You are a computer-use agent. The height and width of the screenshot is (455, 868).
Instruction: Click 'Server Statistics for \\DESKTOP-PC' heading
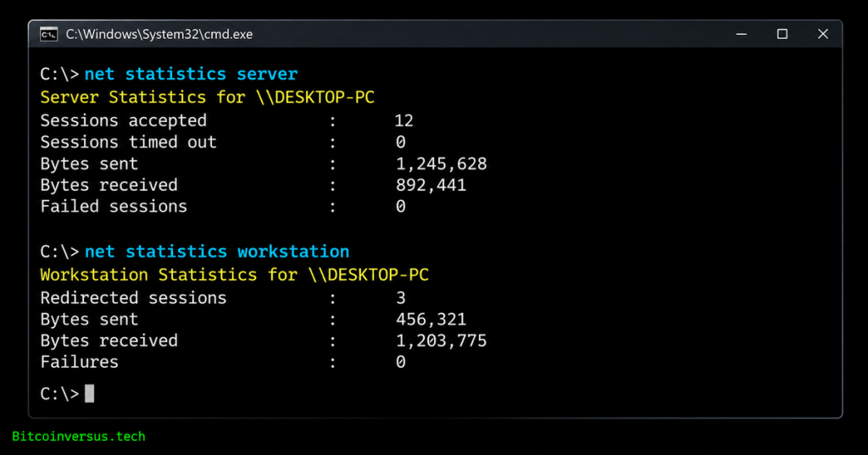(x=207, y=97)
